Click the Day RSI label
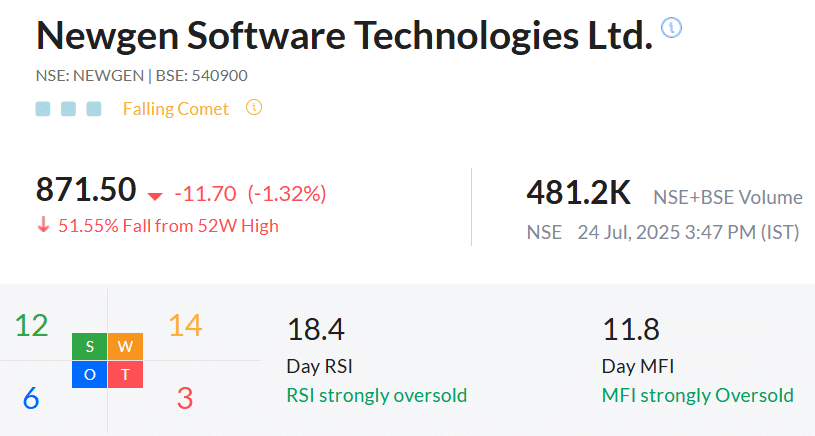This screenshot has height=436, width=815. (319, 366)
